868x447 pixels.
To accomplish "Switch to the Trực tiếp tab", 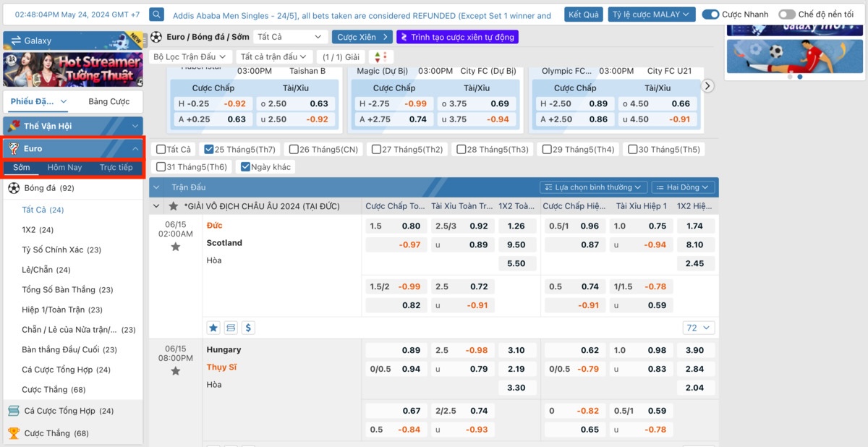I will click(116, 168).
